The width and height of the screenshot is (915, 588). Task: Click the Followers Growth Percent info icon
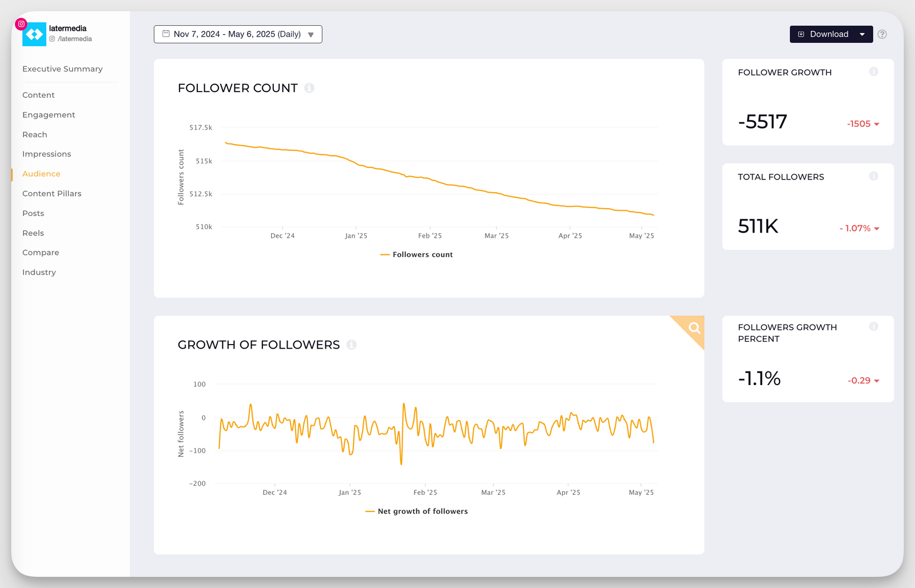(874, 326)
